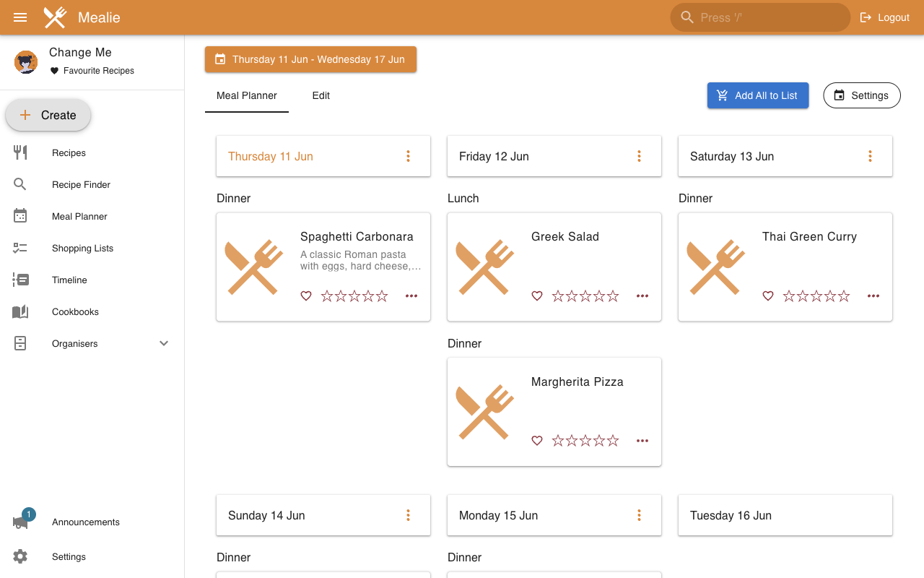Click the Mealie logo icon

pyautogui.click(x=55, y=17)
